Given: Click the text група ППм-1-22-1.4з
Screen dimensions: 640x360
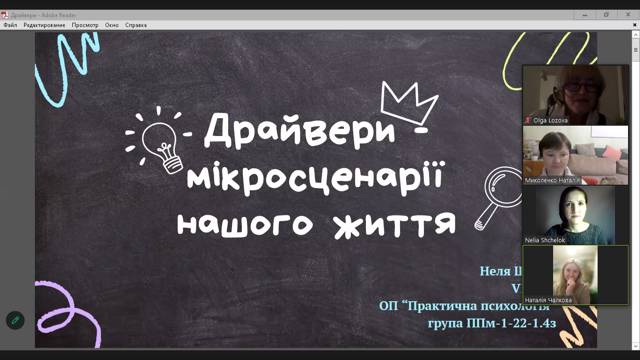Looking at the screenshot, I should pyautogui.click(x=492, y=323).
